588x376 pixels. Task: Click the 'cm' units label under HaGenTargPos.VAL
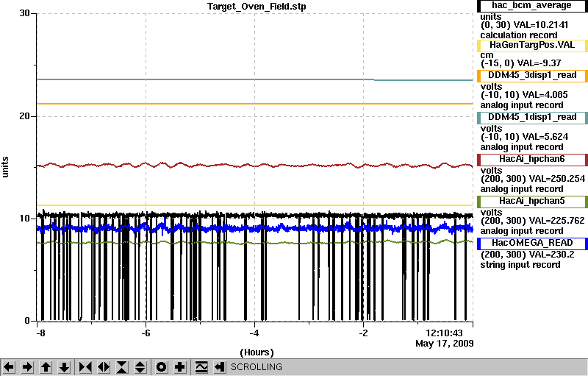(x=487, y=55)
